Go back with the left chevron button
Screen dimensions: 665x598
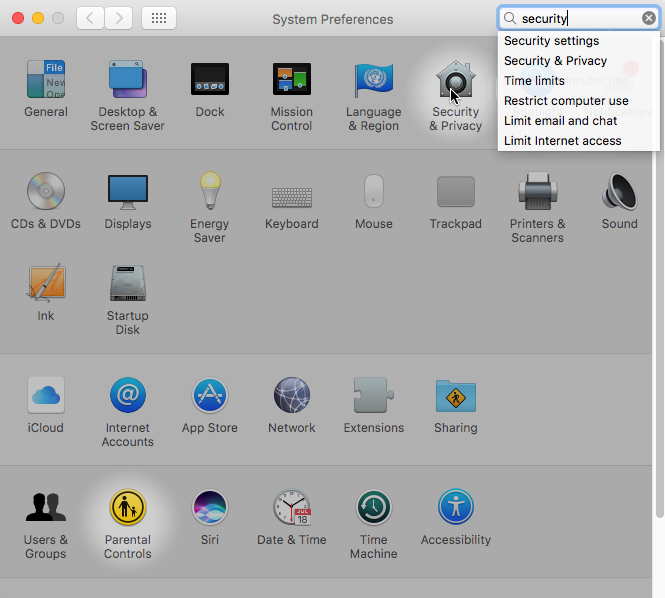[x=90, y=18]
